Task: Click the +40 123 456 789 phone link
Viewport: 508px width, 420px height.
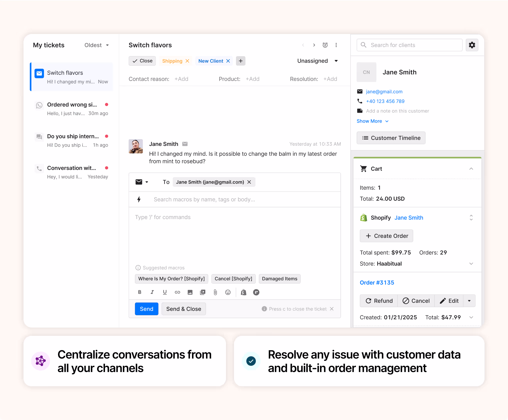Action: tap(385, 101)
